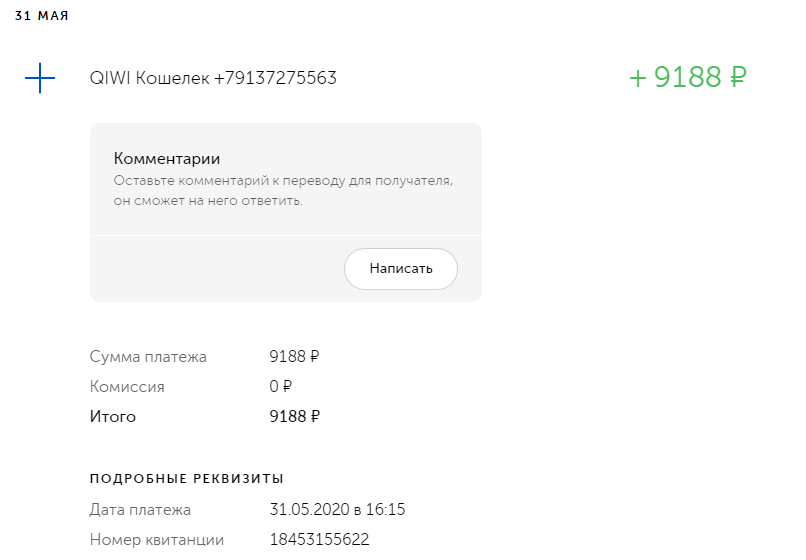Click the Итого label

[x=112, y=416]
